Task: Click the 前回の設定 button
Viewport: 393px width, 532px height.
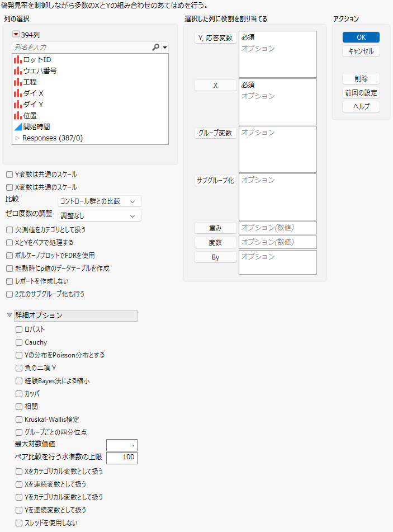Action: (361, 93)
